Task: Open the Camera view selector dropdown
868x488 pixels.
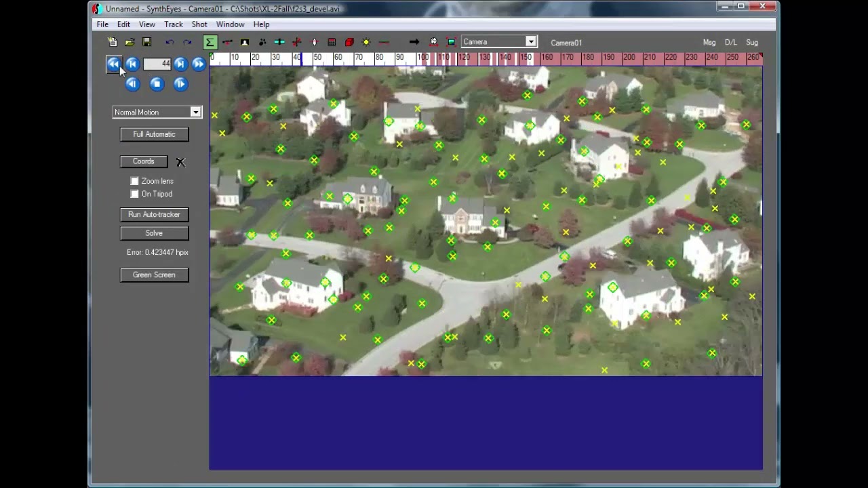Action: coord(532,42)
